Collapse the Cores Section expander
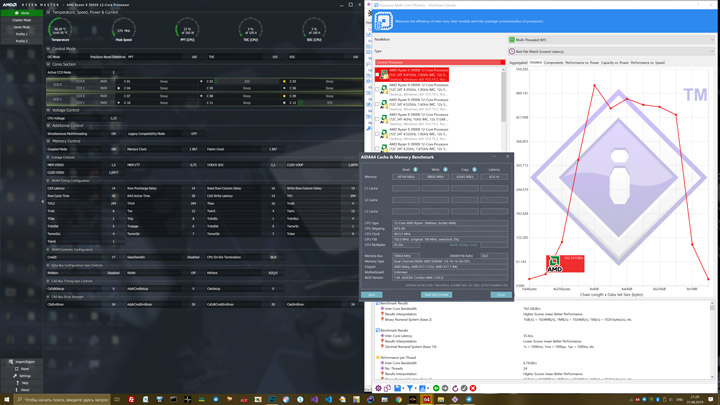 (x=48, y=64)
